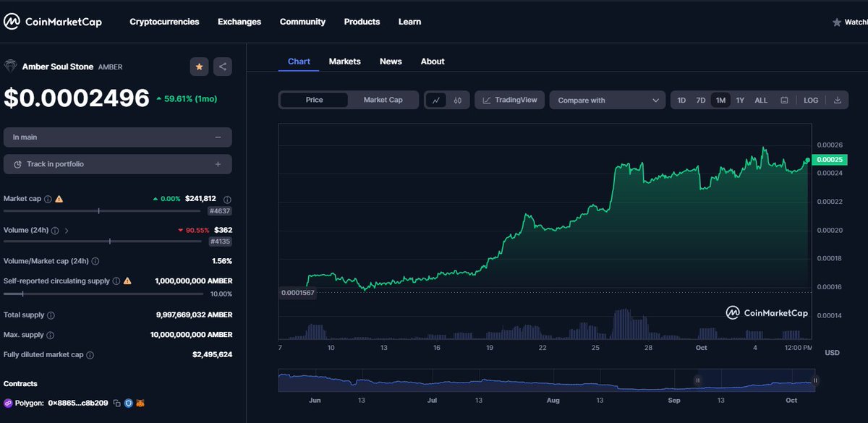Click the Track in portfolio button
Image resolution: width=868 pixels, height=423 pixels.
(118, 164)
